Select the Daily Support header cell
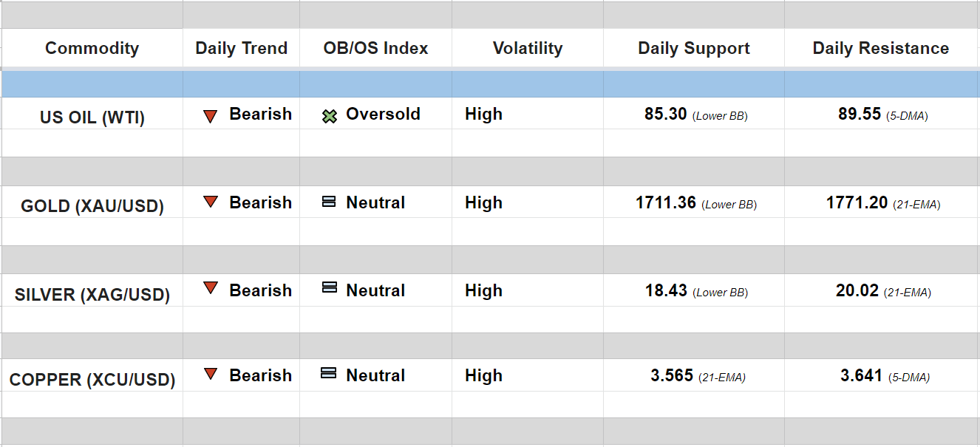Image resolution: width=980 pixels, height=447 pixels. [x=693, y=49]
